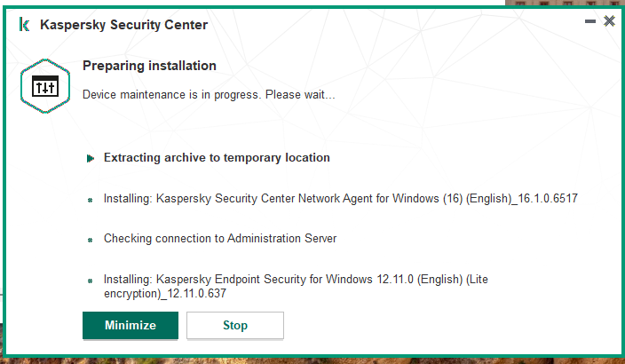
Task: Select the Installing Network Agent for Windows step
Action: 341,199
